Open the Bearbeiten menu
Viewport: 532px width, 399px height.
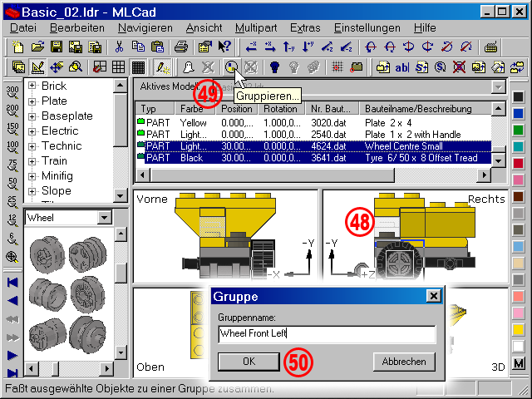(x=77, y=27)
